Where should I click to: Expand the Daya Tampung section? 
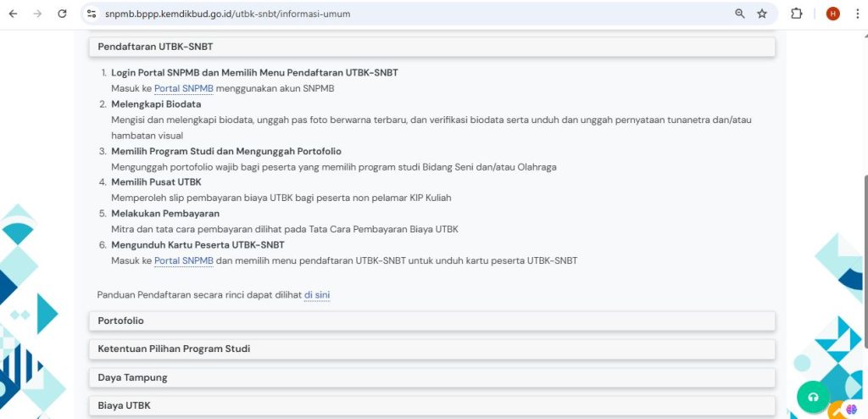pos(431,377)
